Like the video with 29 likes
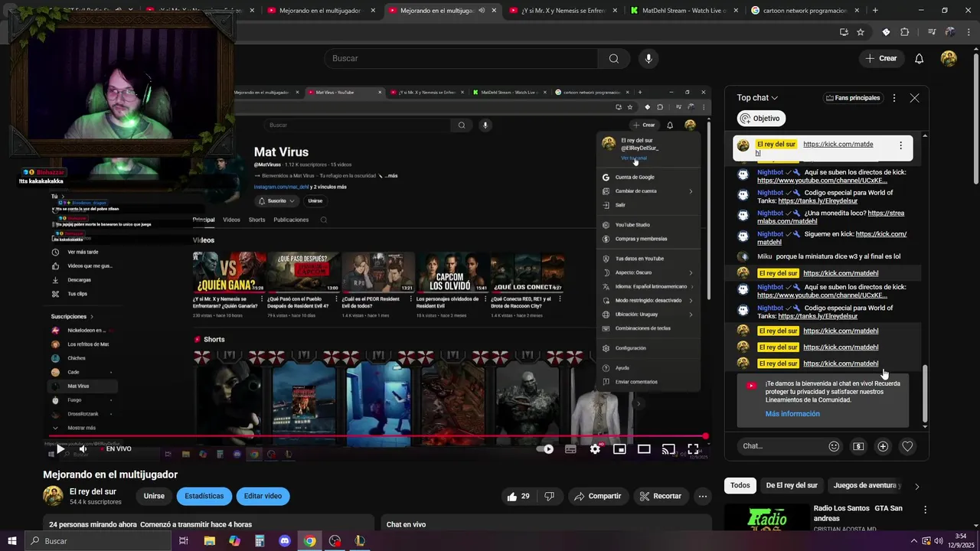Image resolution: width=980 pixels, height=551 pixels. pyautogui.click(x=518, y=496)
